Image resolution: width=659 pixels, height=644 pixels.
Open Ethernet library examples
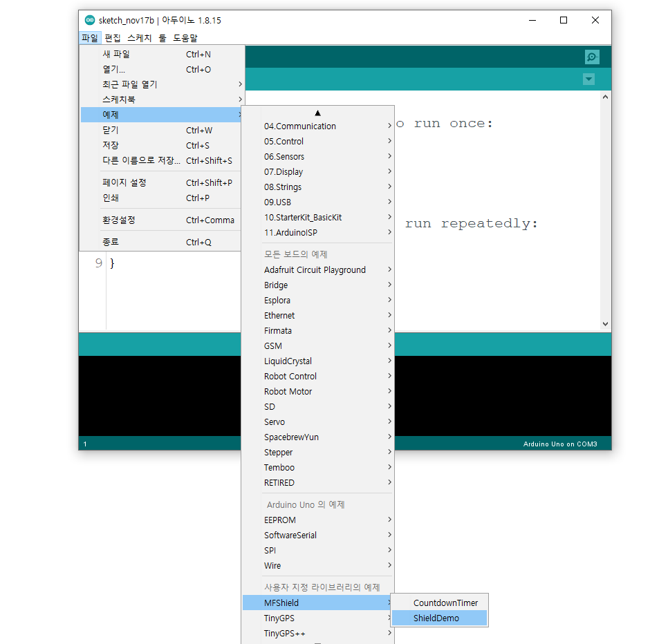coord(317,315)
